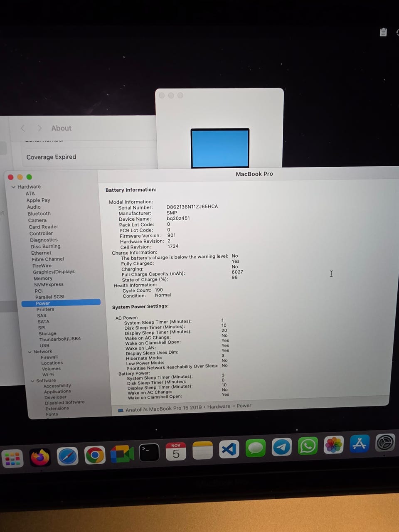
Task: Select Controller in the Hardware list
Action: [x=41, y=234]
